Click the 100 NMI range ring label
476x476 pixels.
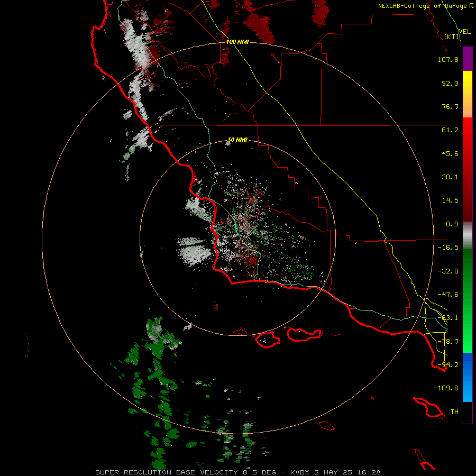click(x=237, y=42)
